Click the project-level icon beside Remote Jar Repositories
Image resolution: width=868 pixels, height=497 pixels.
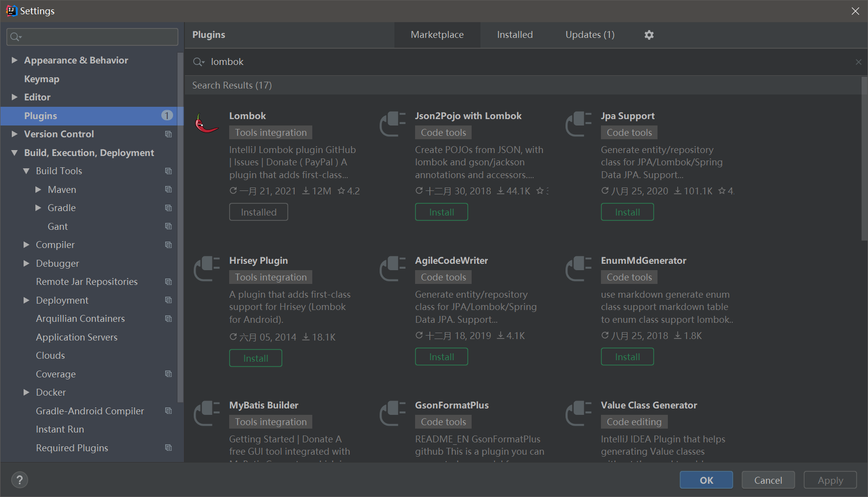168,282
